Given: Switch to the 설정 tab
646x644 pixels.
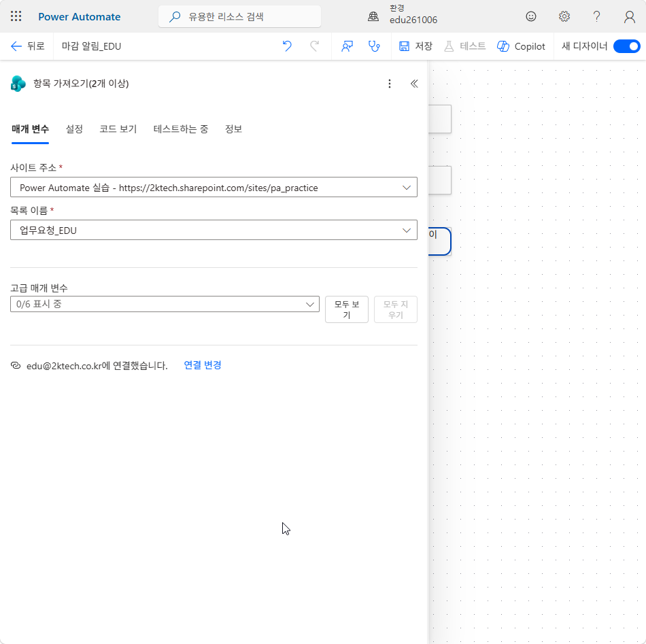Looking at the screenshot, I should (74, 129).
